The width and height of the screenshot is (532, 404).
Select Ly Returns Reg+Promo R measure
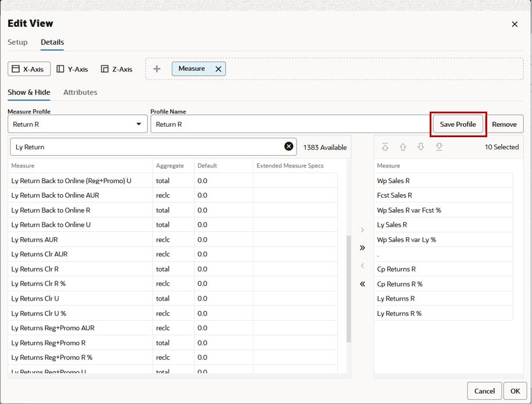(x=173, y=343)
